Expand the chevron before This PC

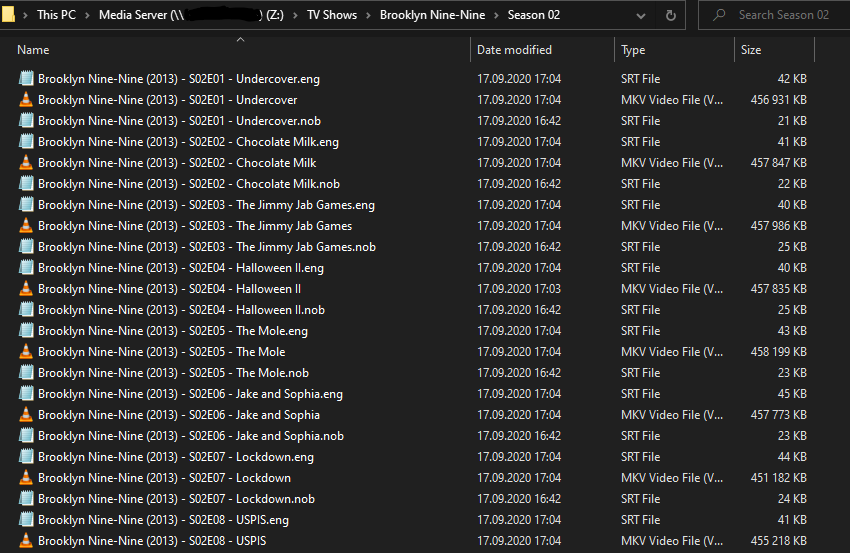25,15
